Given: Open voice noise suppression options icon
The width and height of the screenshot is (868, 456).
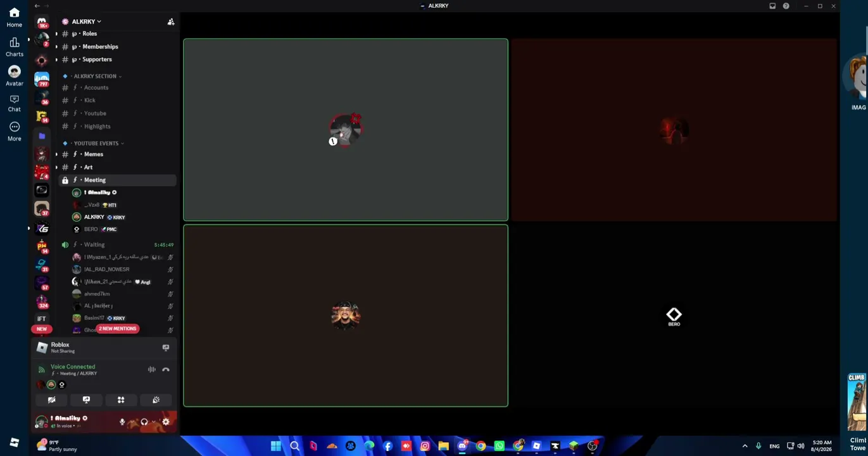Looking at the screenshot, I should (152, 369).
